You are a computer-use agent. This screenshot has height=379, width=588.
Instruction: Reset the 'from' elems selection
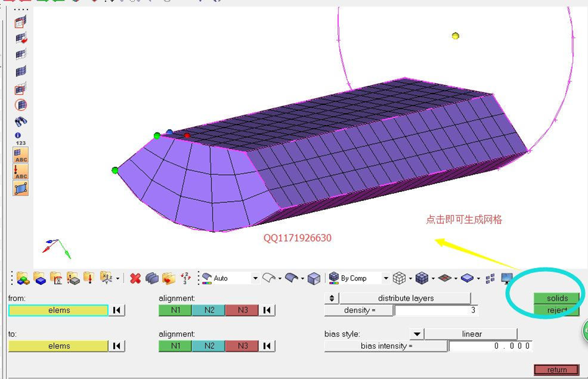pyautogui.click(x=117, y=310)
